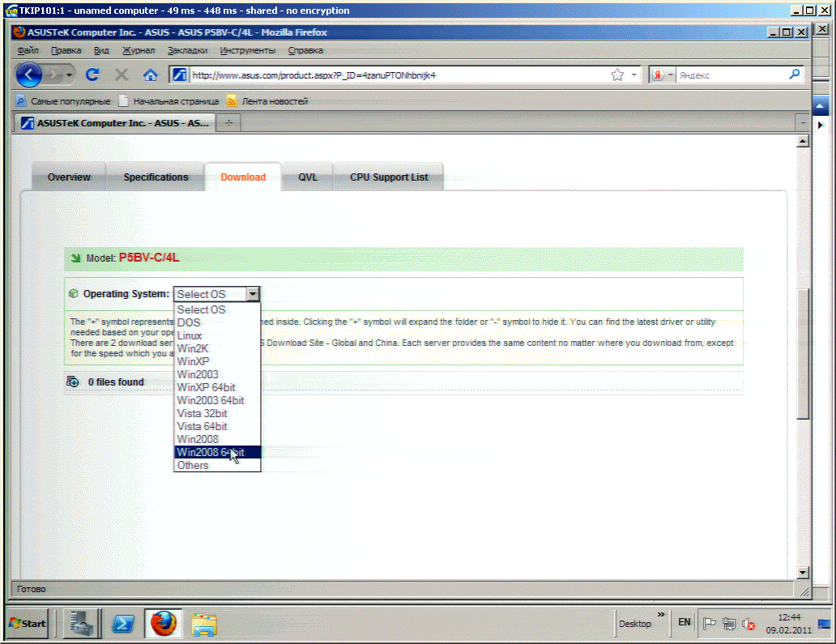Reload the page with refresh icon
This screenshot has width=836, height=644.
[92, 75]
